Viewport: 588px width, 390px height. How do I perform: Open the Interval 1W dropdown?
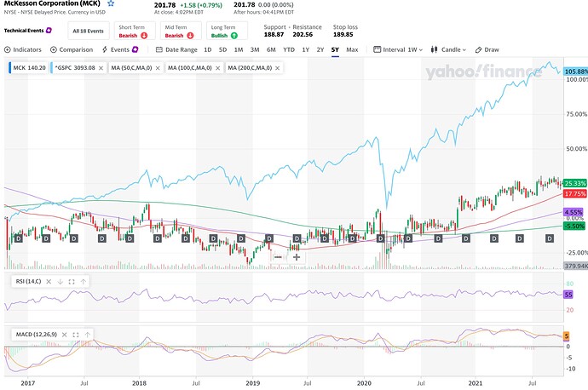click(x=398, y=49)
